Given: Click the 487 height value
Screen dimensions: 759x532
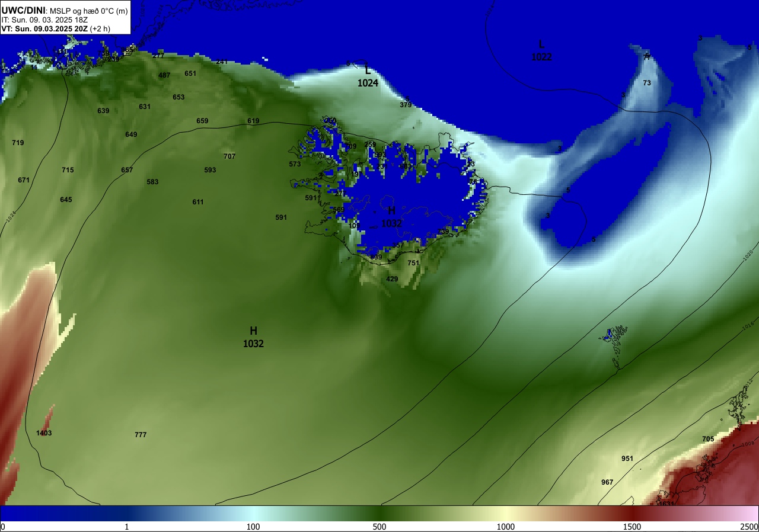Looking at the screenshot, I should coord(164,75).
